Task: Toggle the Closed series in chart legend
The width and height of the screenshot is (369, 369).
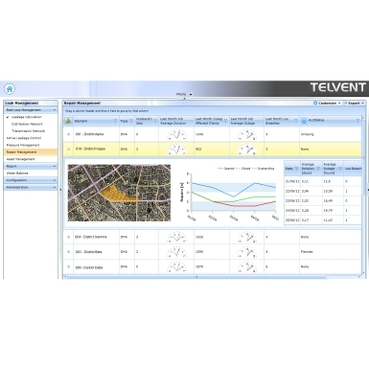Action: tap(243, 169)
